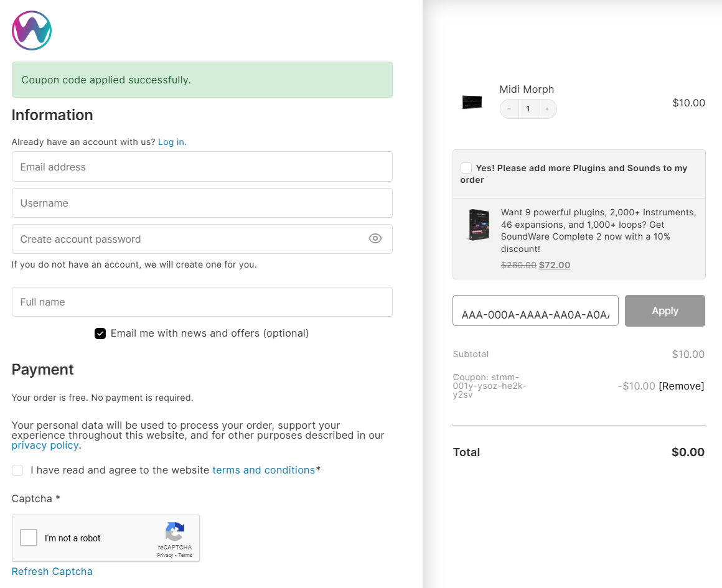Screen dimensions: 722x588
Task: Open the Midi Morph product thumbnail
Action: click(472, 102)
